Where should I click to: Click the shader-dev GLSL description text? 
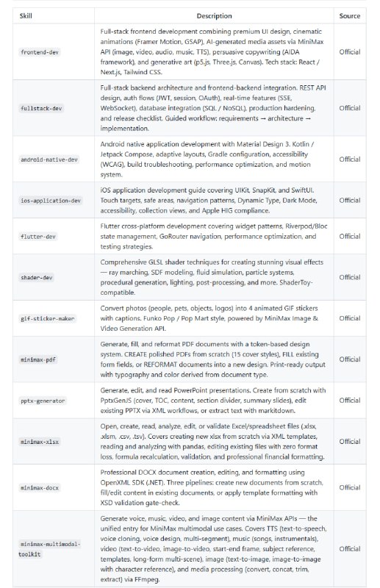point(212,277)
